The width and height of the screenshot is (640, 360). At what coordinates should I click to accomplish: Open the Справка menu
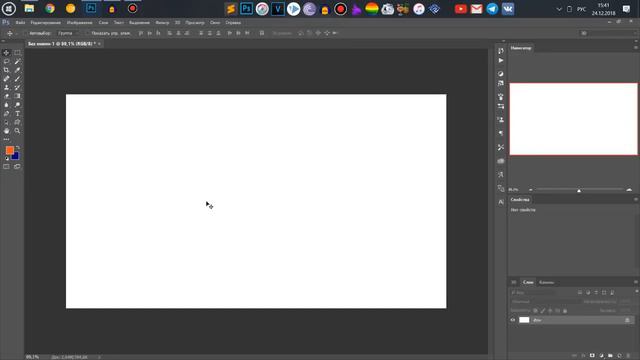233,22
